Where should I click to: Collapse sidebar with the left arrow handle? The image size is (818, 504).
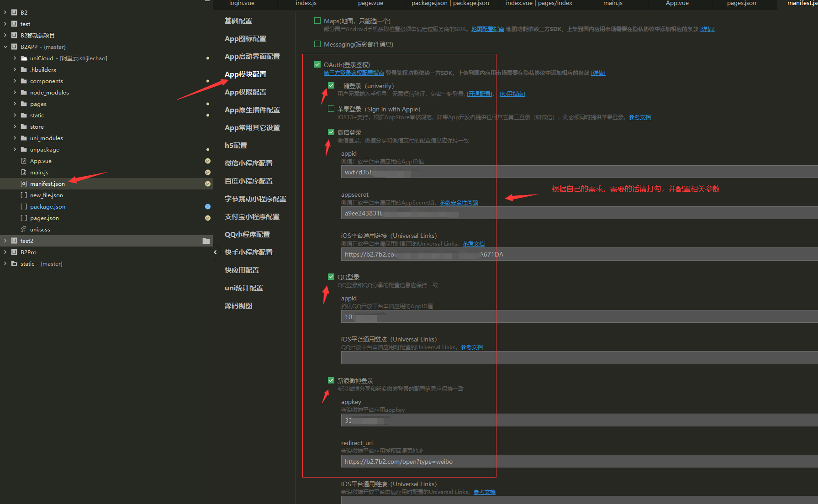click(x=216, y=252)
